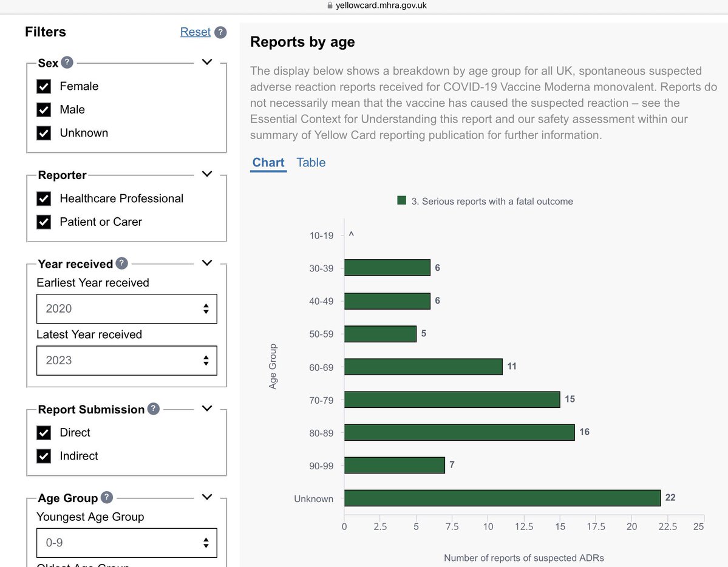The width and height of the screenshot is (728, 567).
Task: Uncheck the Indirect report submission checkbox
Action: click(x=44, y=456)
